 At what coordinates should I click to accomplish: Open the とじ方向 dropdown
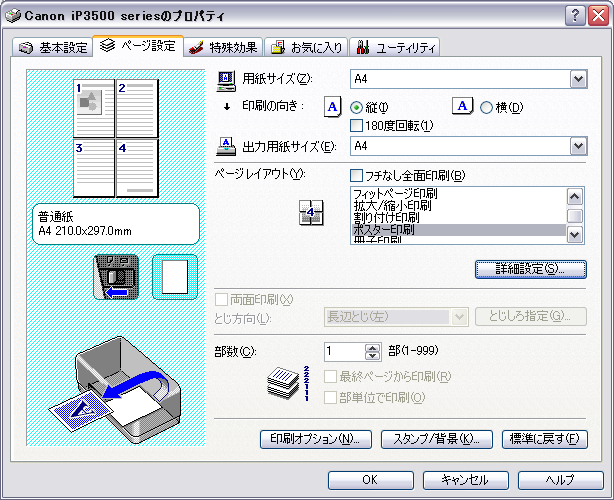459,317
